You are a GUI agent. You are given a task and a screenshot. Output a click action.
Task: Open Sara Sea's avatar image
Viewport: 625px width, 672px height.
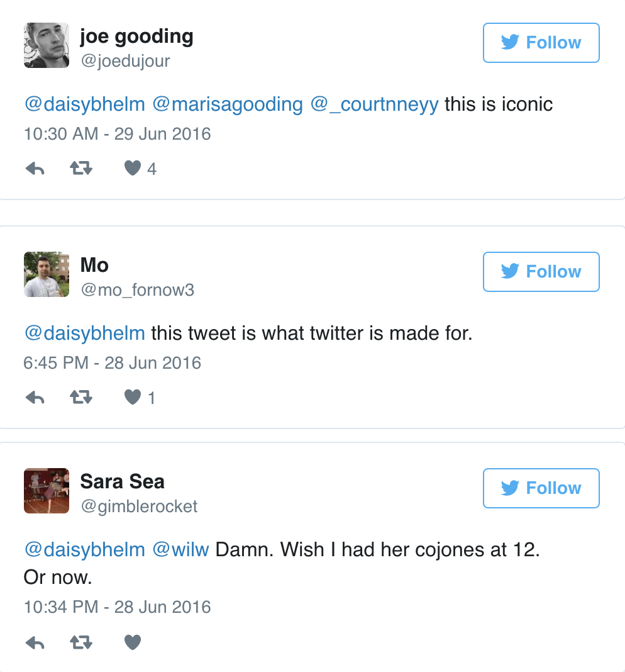pyautogui.click(x=47, y=491)
